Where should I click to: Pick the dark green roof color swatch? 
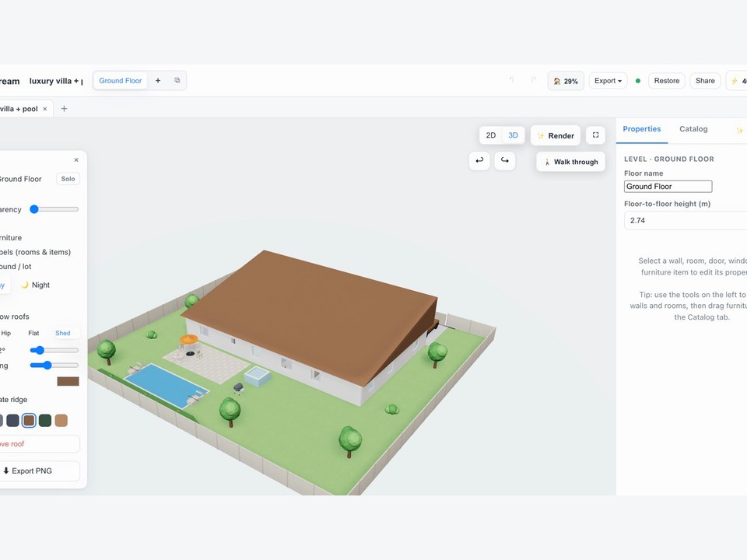pos(45,421)
